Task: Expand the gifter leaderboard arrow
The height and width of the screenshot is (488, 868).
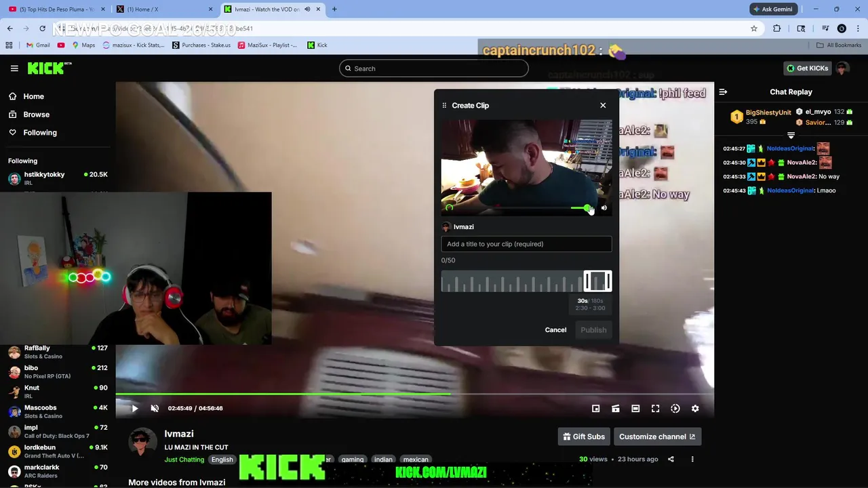Action: pos(791,136)
